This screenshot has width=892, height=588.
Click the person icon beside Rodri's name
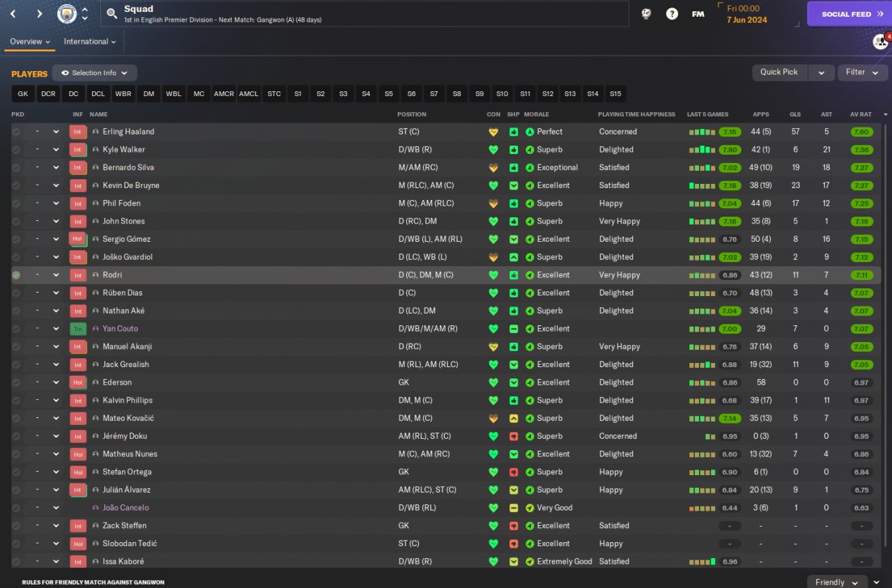coord(95,275)
